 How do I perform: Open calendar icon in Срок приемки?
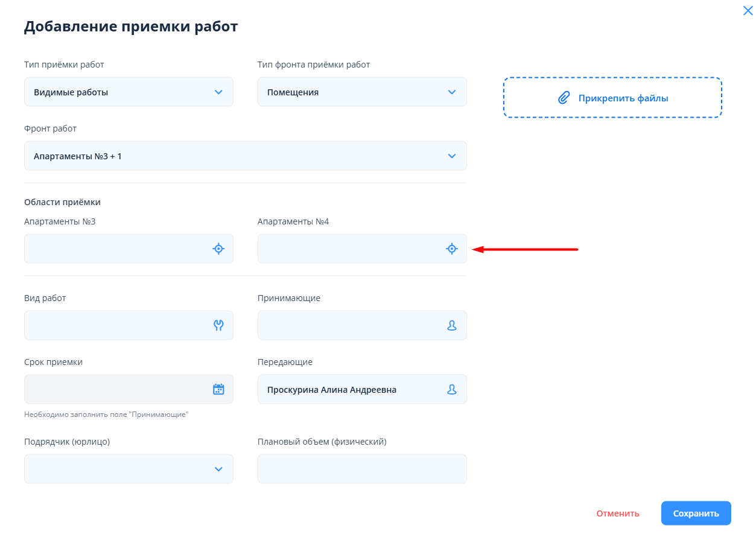218,389
